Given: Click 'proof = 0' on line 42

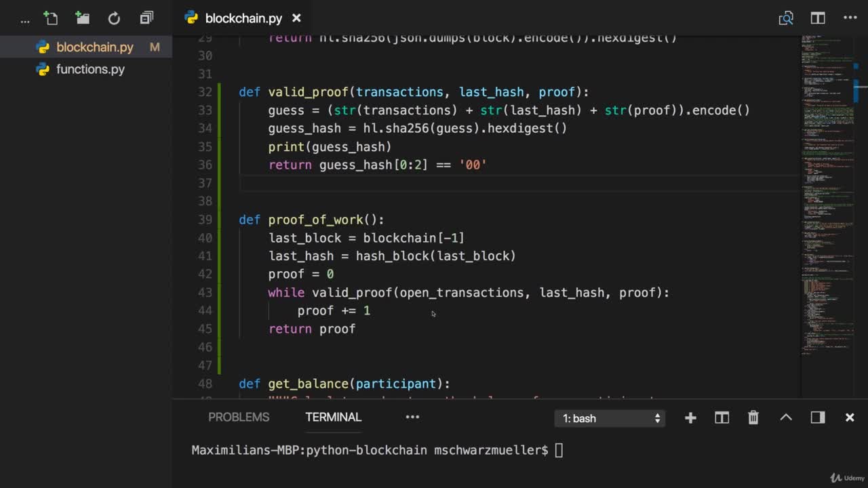Looking at the screenshot, I should click(301, 274).
